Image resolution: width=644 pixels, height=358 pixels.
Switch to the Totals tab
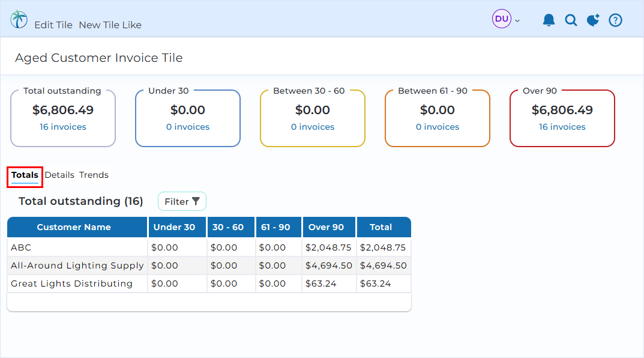coord(25,175)
